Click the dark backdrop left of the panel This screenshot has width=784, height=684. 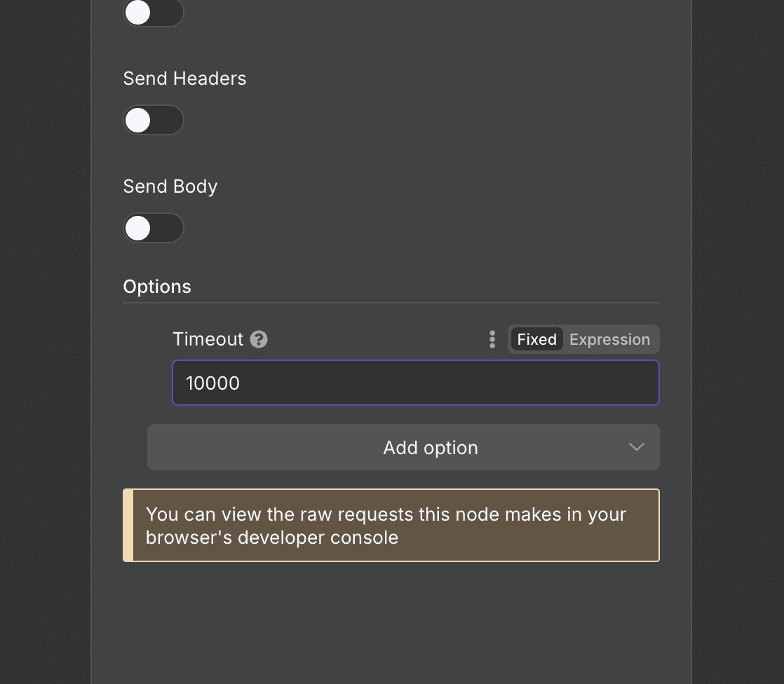point(45,342)
